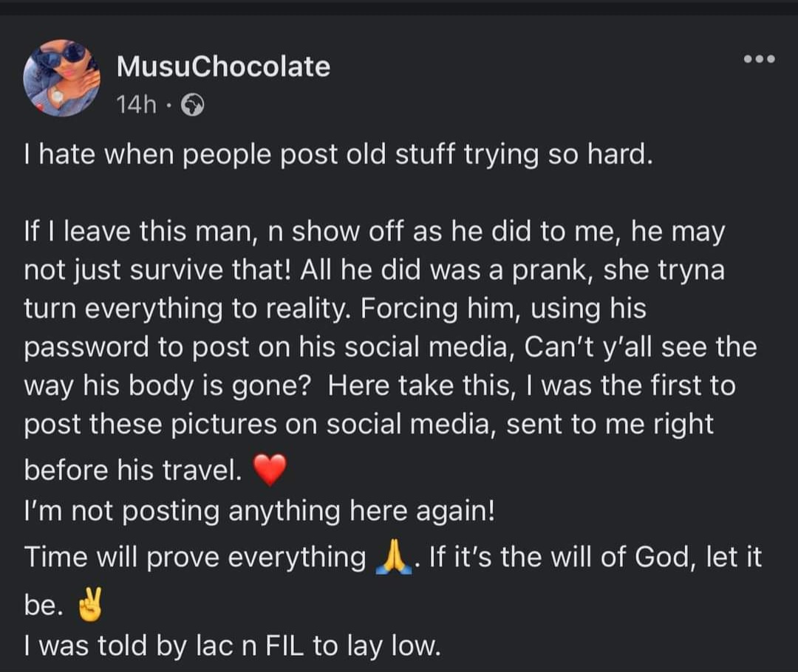Click the line "I was told by lac n FIL"

(x=232, y=647)
